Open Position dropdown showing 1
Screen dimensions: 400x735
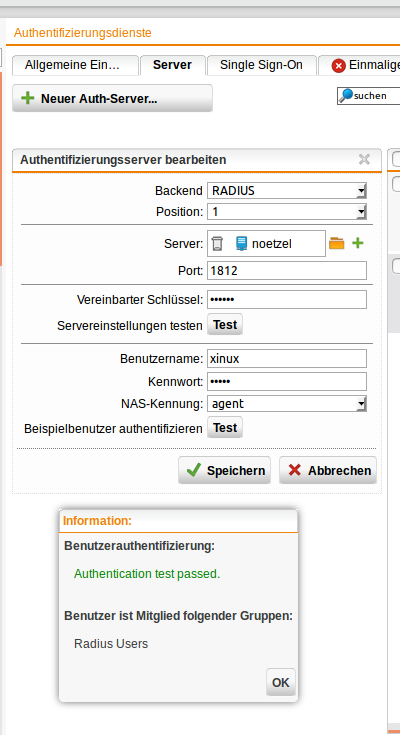(x=287, y=211)
